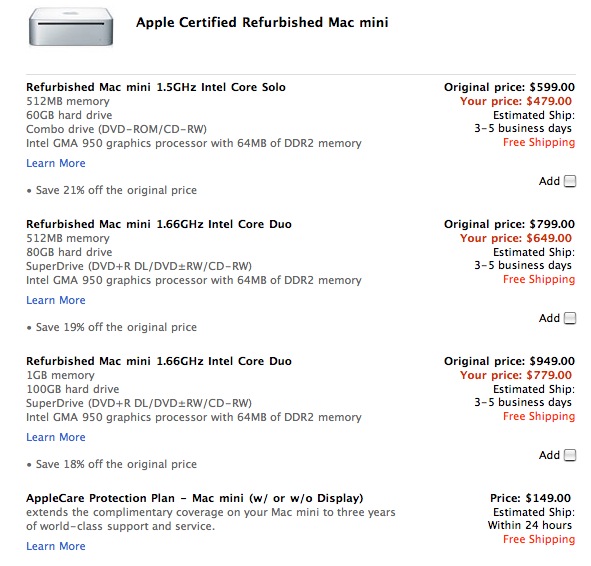Viewport: 591px width, 566px height.
Task: Open Learn More for Core Solo model
Action: click(x=56, y=163)
